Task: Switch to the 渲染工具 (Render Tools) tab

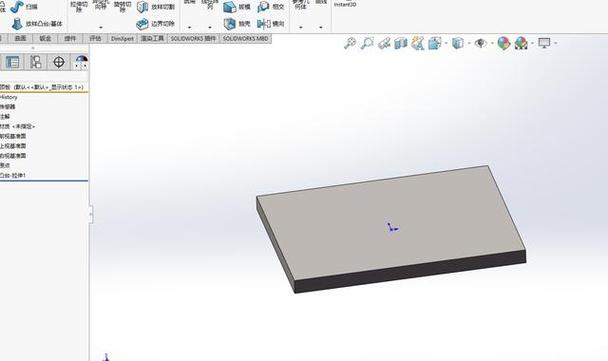Action: coord(152,38)
